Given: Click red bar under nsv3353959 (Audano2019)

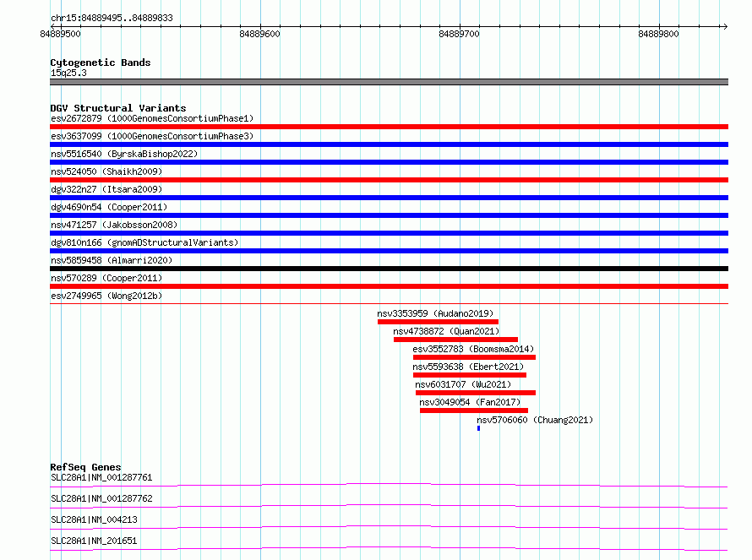Looking at the screenshot, I should (x=438, y=322).
